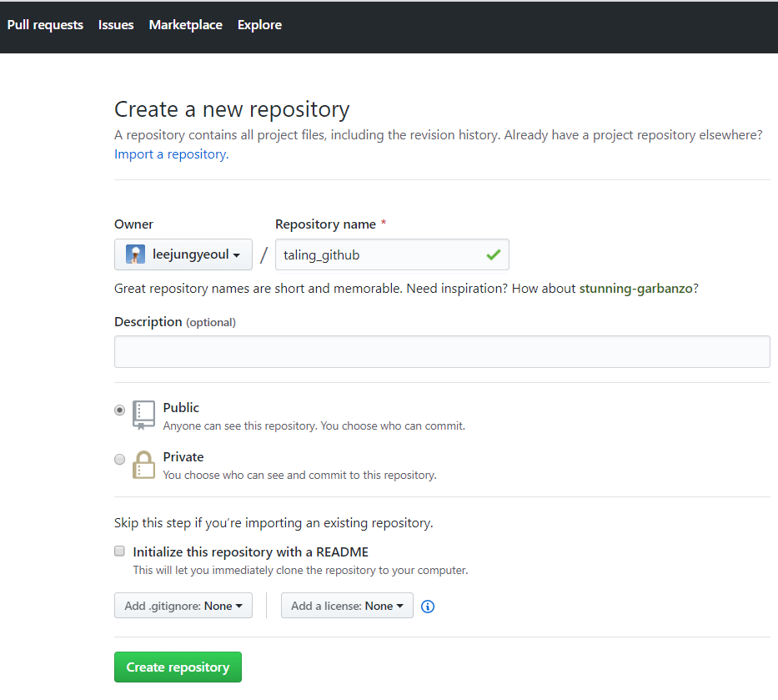
Task: Open the Add .gitignore dropdown
Action: pyautogui.click(x=183, y=606)
